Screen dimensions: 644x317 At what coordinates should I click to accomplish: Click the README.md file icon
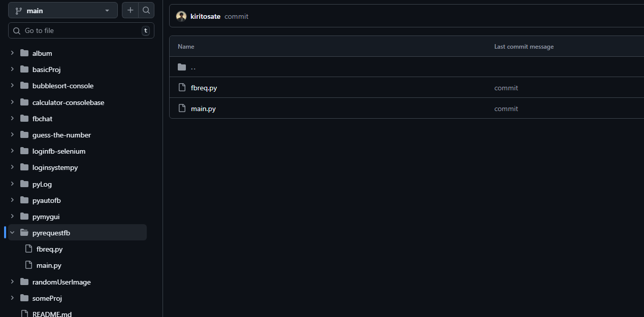(24, 314)
